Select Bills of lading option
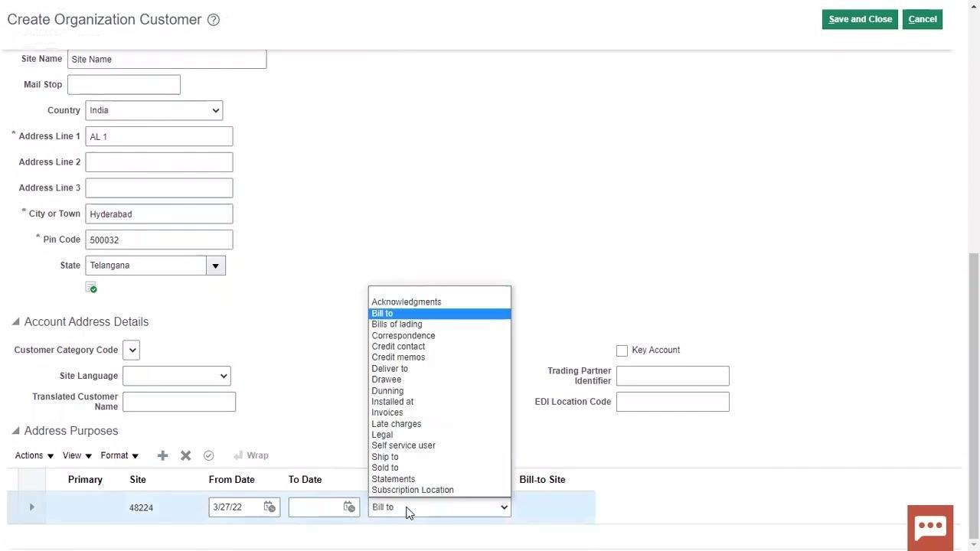 pos(439,324)
